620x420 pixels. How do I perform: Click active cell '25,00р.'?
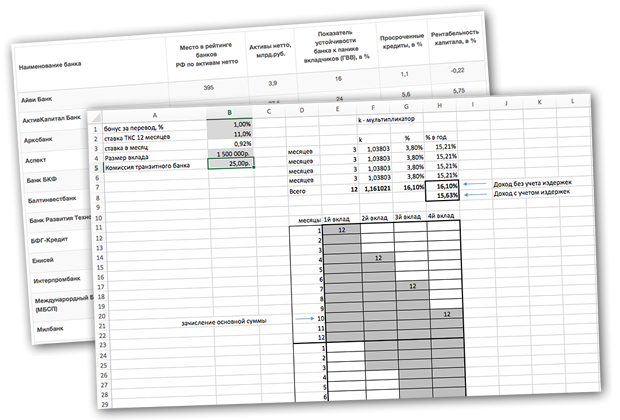(x=231, y=163)
